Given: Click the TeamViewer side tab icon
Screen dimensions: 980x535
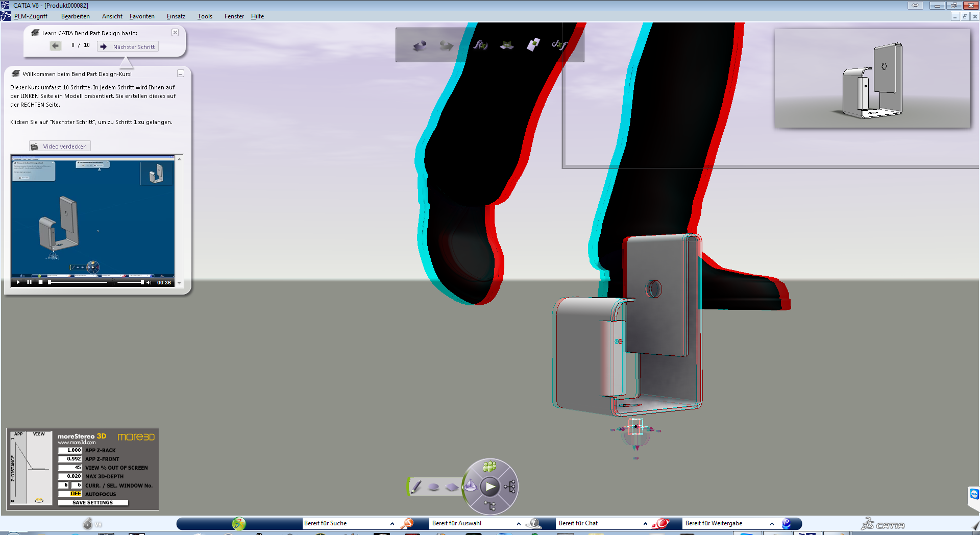Looking at the screenshot, I should point(974,494).
